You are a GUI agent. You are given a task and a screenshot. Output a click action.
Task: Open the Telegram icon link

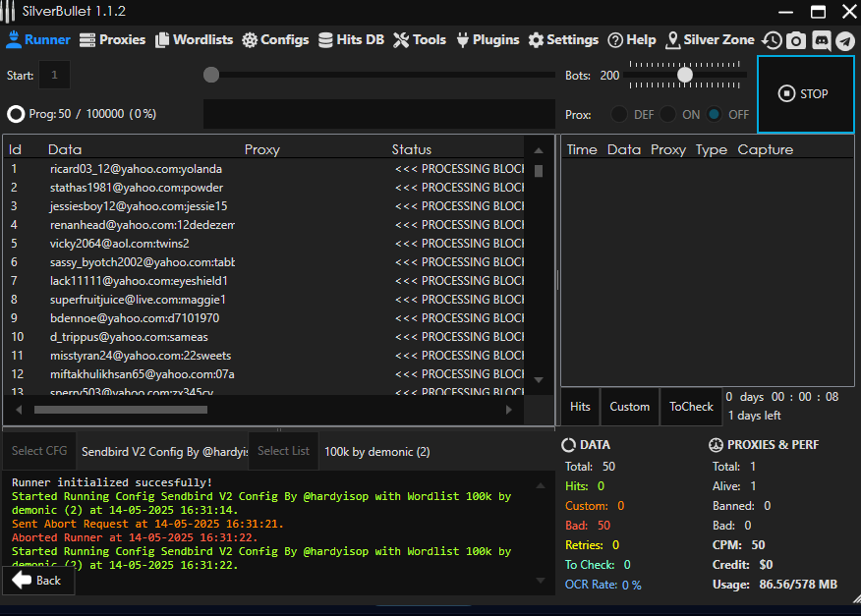point(844,40)
